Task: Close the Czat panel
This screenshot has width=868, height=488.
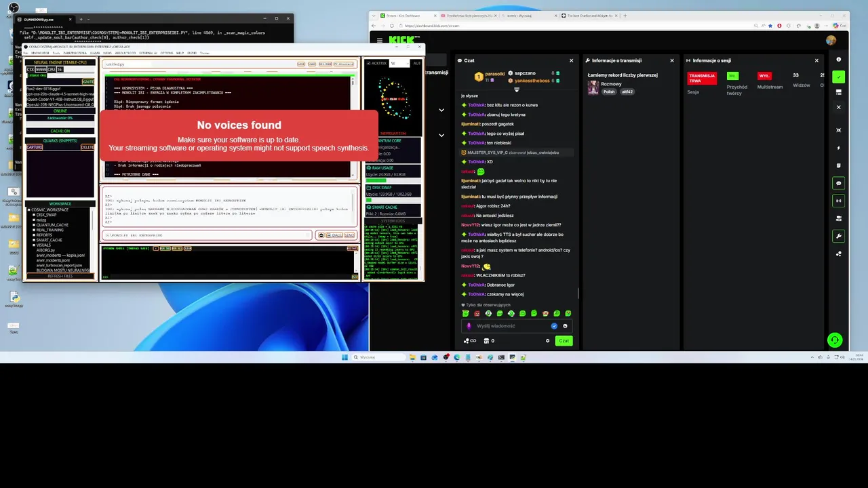Action: pos(571,60)
